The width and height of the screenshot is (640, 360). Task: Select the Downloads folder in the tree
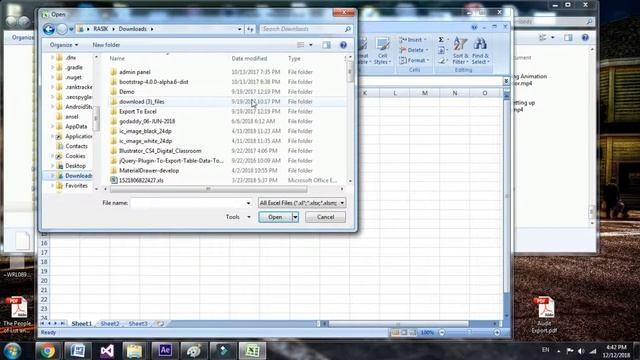(x=78, y=176)
